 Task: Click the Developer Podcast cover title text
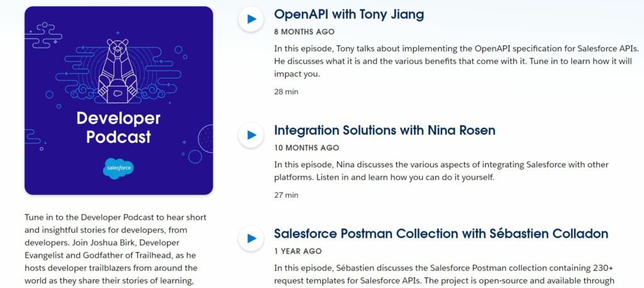pos(118,128)
